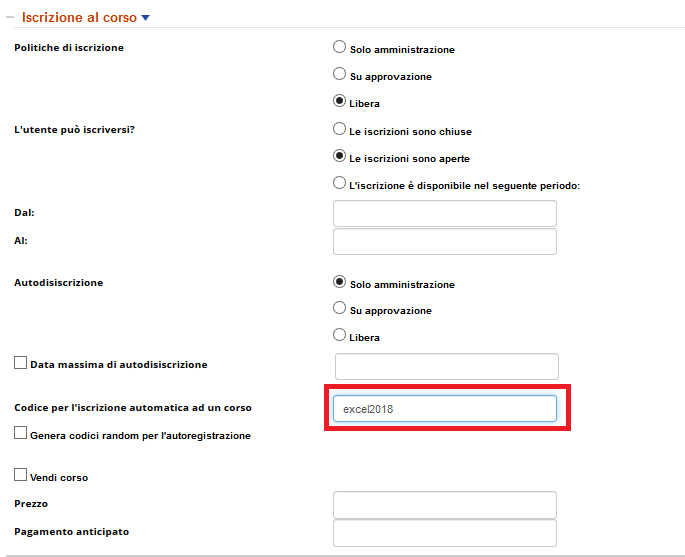Collapse section with the minus icon

click(x=10, y=18)
